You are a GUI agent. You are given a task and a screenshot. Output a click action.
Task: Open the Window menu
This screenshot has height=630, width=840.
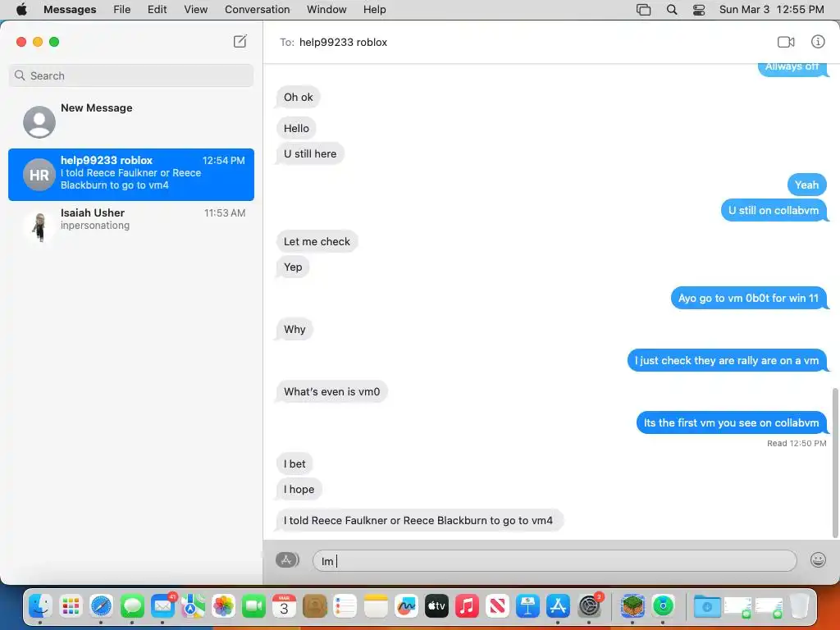[326, 9]
